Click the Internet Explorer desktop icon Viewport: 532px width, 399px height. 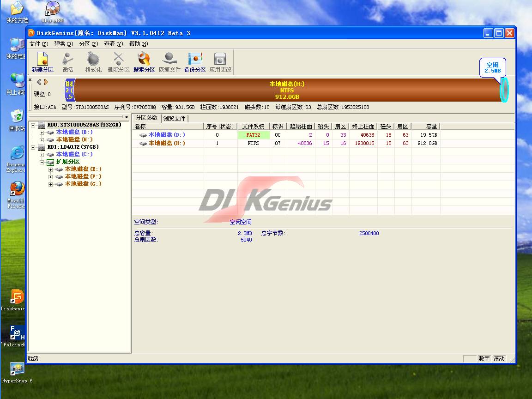pyautogui.click(x=16, y=159)
